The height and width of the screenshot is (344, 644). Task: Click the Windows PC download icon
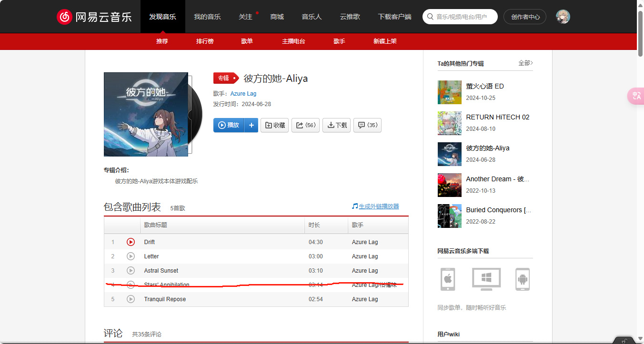[486, 279]
